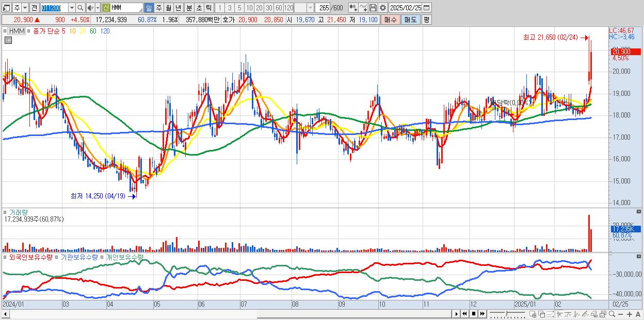Viewport: 644px width, 320px height.
Task: Click the 전 button beside stock code
Action: [x=34, y=8]
